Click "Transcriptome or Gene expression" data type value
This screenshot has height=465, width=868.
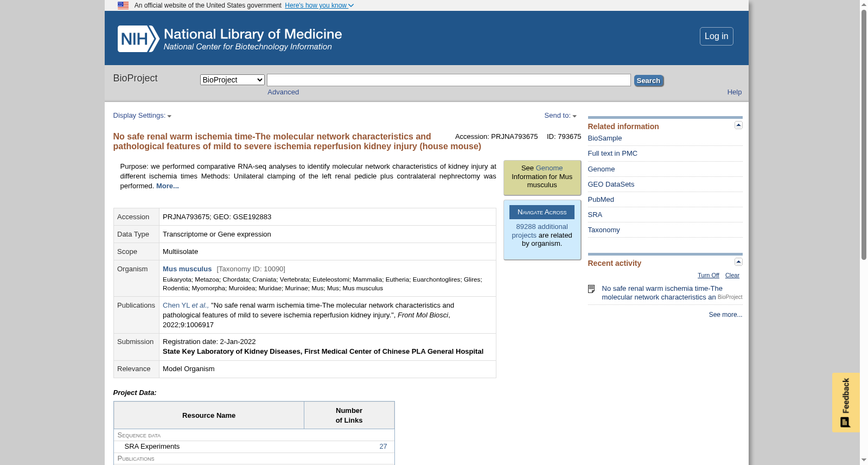coord(216,234)
